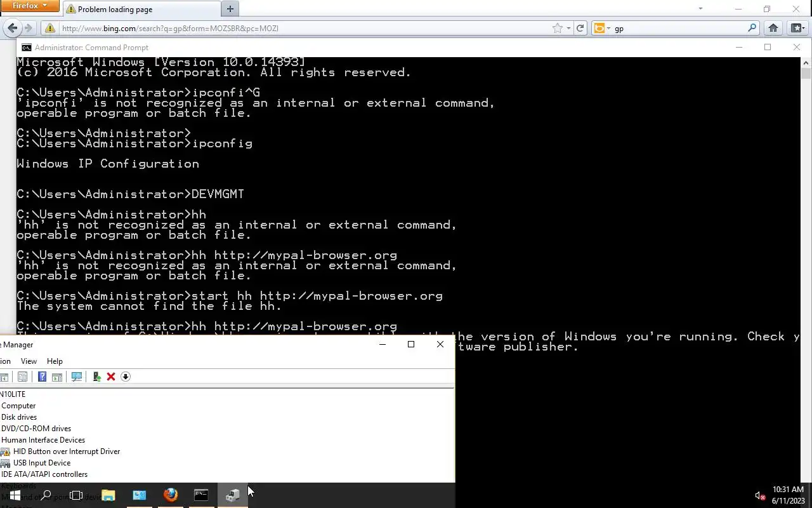Open the Firefox bookmarks menu button
Viewport: 812px width, 508px height.
797,28
